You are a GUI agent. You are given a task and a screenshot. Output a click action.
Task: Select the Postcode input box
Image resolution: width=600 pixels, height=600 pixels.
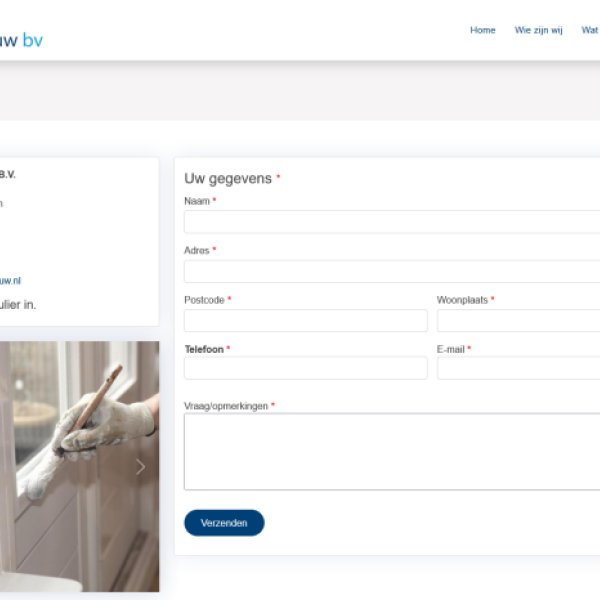click(305, 320)
